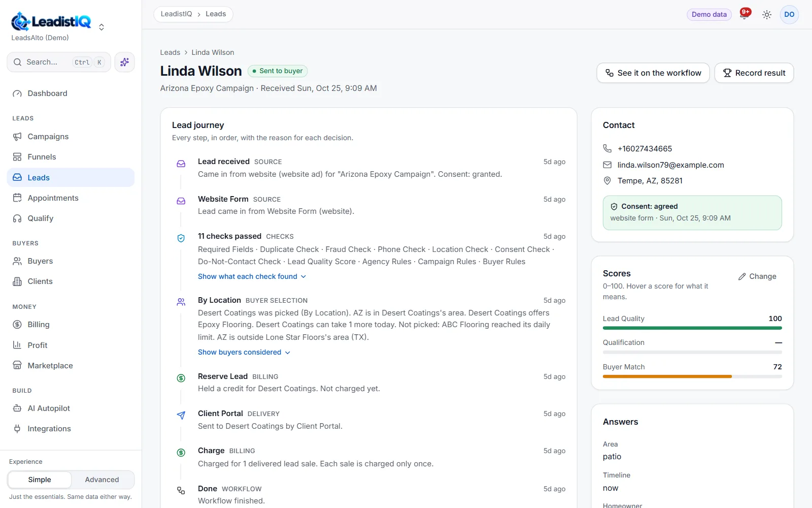The height and width of the screenshot is (508, 812).
Task: Click the phone icon beside +16027434665
Action: tap(607, 148)
